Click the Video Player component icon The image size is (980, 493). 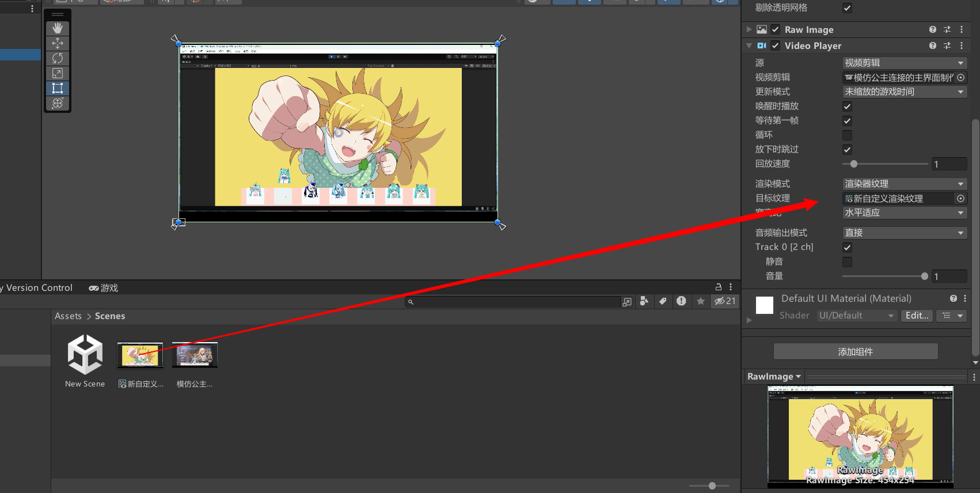762,45
